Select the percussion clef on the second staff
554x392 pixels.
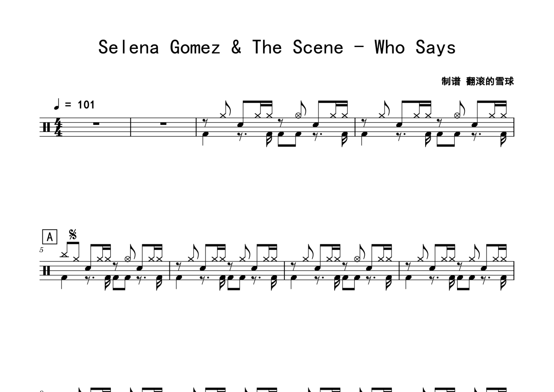(48, 270)
